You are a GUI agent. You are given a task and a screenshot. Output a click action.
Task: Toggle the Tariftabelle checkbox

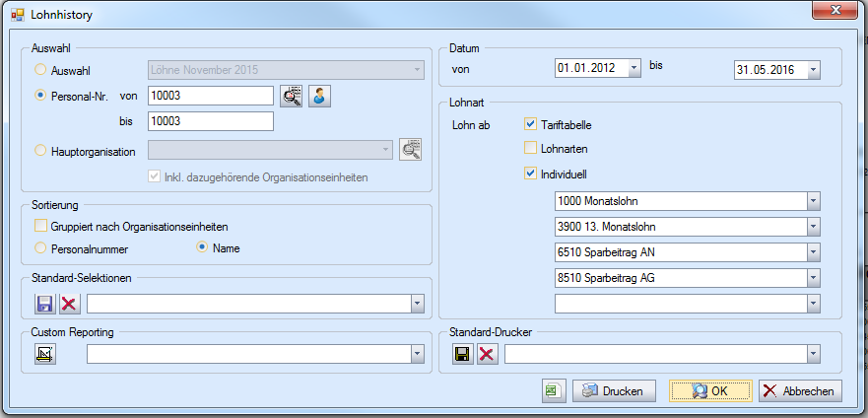(530, 124)
